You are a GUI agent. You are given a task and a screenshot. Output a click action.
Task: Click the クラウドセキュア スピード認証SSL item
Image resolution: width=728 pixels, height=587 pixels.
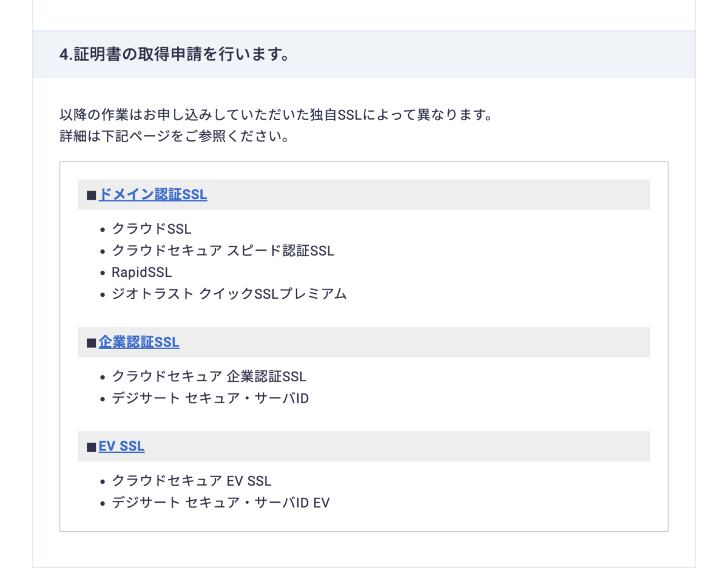pos(223,251)
